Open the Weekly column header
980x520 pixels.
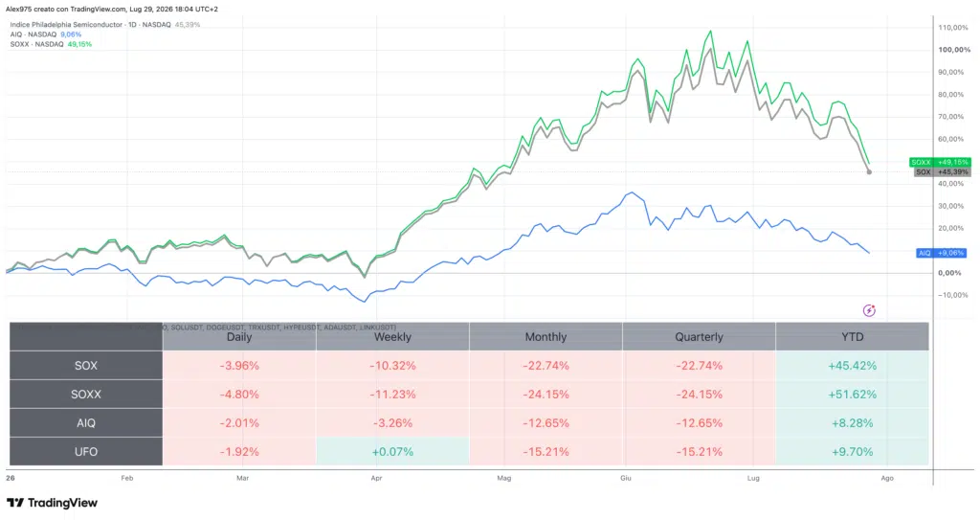click(x=392, y=337)
